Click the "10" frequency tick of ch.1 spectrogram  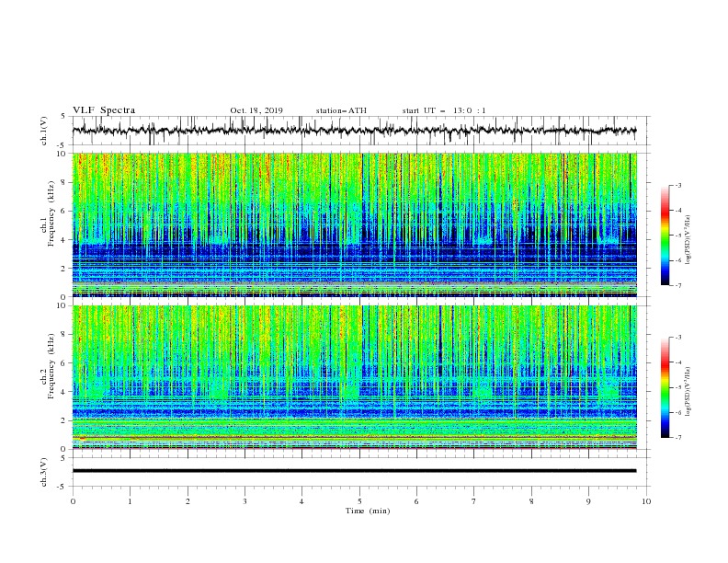pyautogui.click(x=62, y=154)
